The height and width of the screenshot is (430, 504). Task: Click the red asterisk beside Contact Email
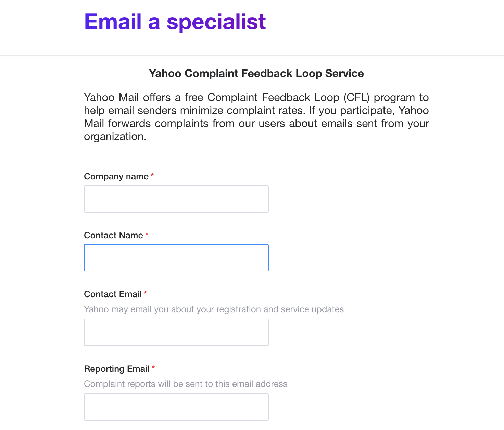(x=146, y=292)
